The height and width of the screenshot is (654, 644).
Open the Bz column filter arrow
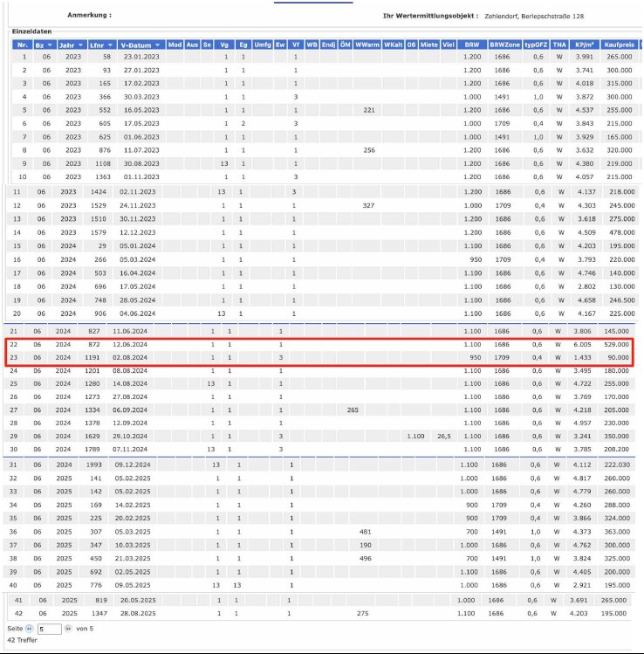tap(50, 45)
